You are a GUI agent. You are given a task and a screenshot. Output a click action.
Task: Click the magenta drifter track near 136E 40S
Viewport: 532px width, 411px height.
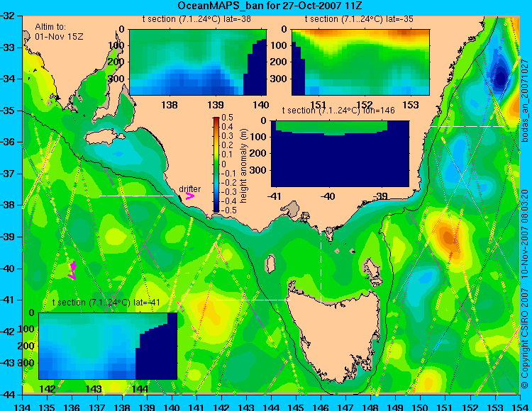click(72, 270)
